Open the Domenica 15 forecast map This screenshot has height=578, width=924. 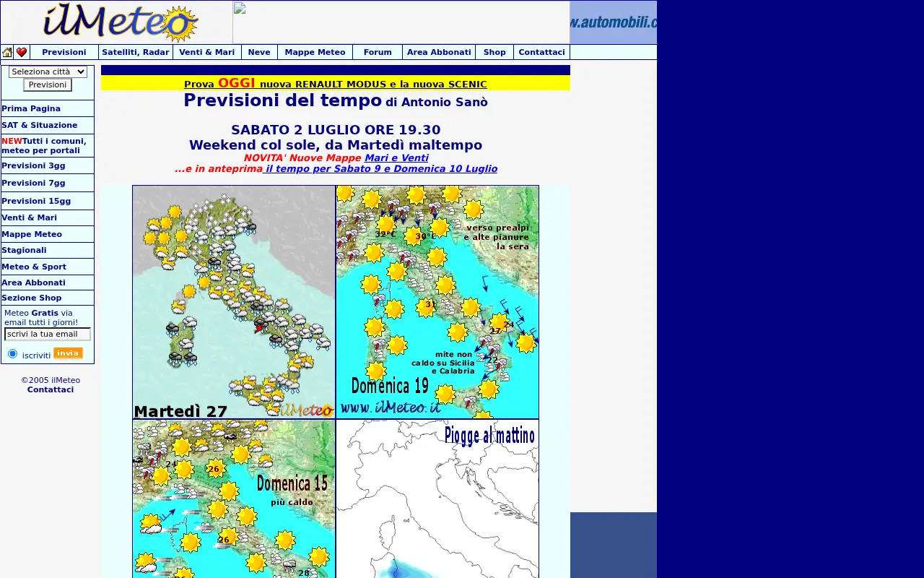[x=234, y=499]
